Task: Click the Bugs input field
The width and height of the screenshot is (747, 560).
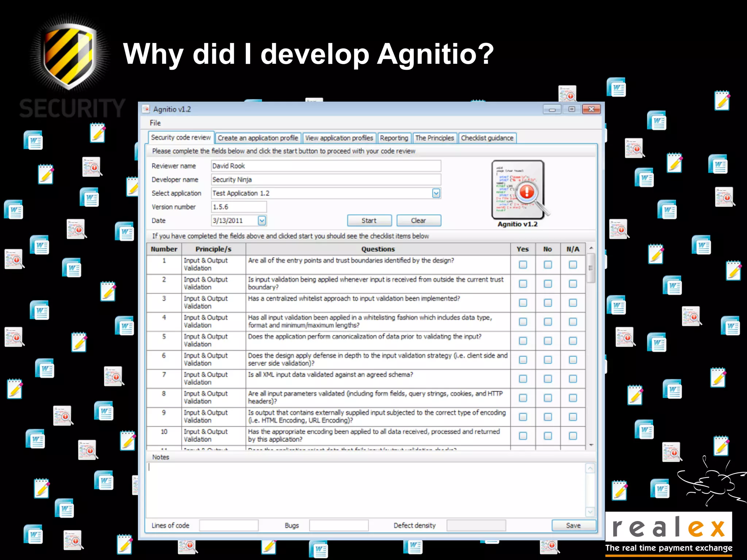Action: (x=339, y=525)
